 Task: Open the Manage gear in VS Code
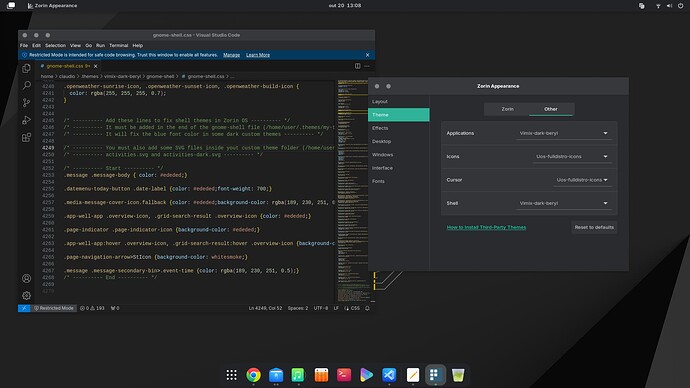[x=26, y=296]
